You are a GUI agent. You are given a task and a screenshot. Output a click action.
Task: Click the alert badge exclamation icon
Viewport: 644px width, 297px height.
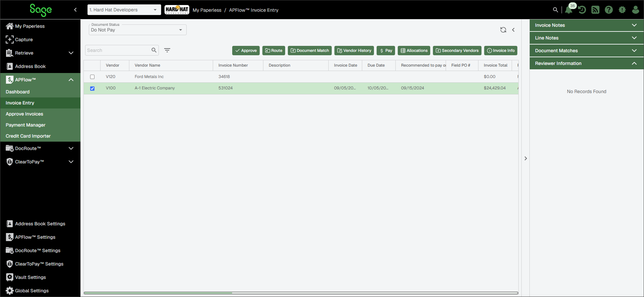[622, 10]
